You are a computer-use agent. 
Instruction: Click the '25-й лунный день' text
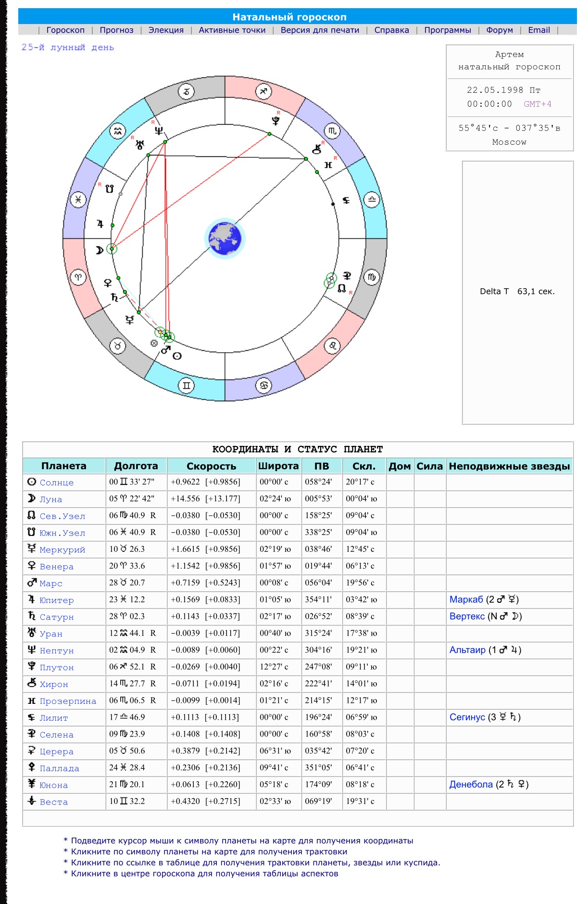coord(68,47)
